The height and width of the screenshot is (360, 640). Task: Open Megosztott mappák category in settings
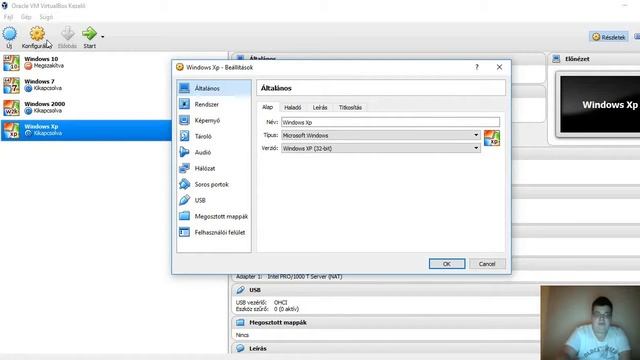coord(214,216)
